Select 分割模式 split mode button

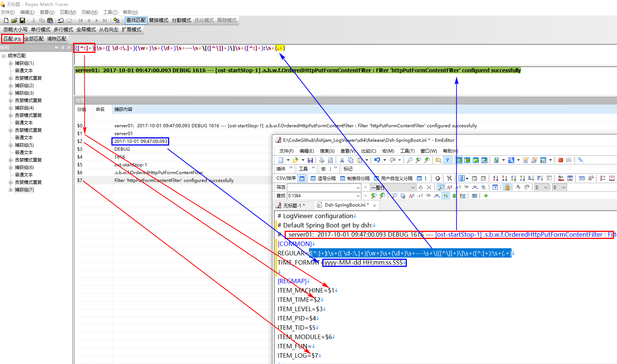181,20
